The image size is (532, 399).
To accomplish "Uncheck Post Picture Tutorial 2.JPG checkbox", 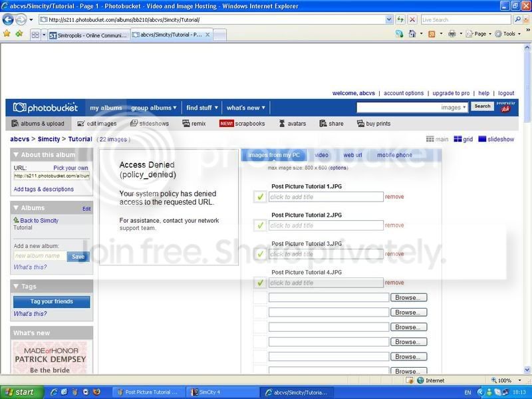I will [260, 225].
